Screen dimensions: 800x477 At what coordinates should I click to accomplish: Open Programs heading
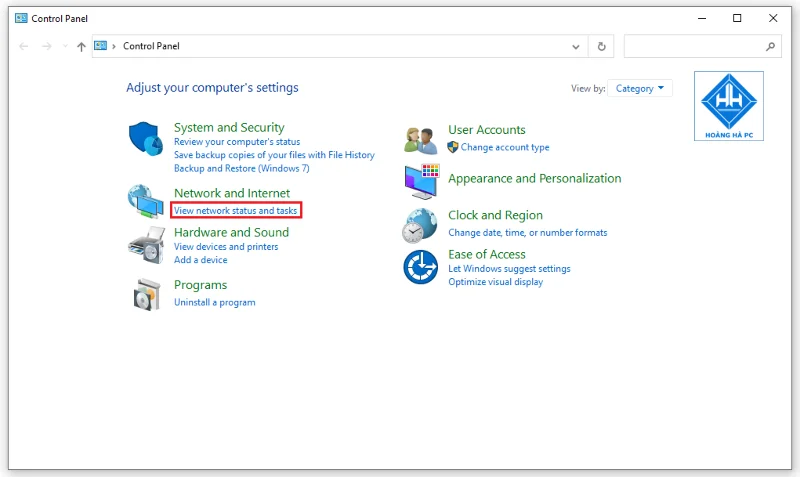[201, 285]
